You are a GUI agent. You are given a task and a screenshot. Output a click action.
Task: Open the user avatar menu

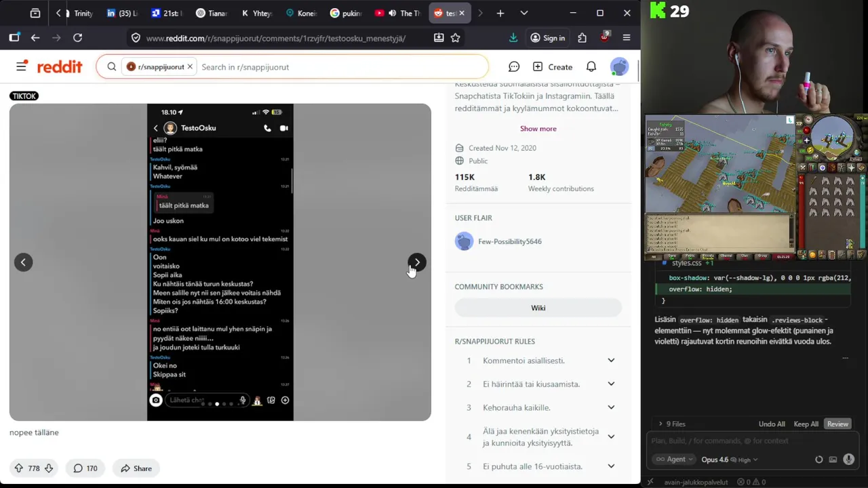(619, 67)
